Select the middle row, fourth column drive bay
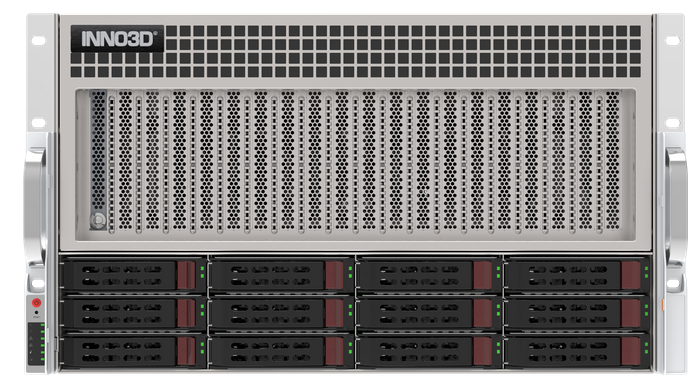The width and height of the screenshot is (700, 390). (577, 313)
